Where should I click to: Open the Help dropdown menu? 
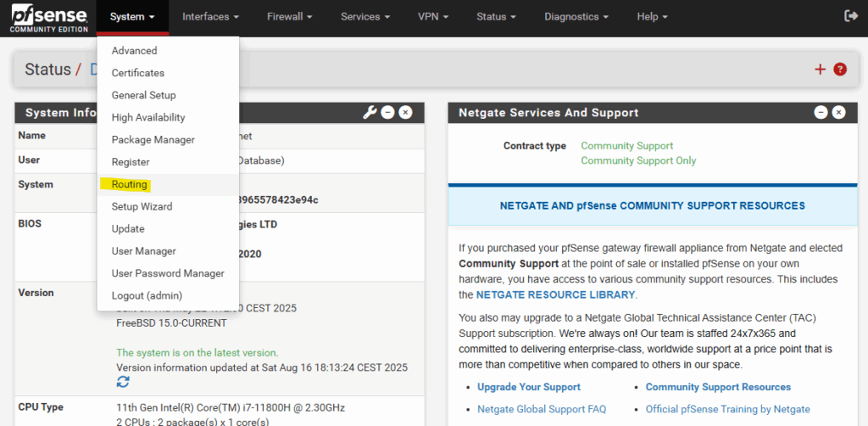pos(653,17)
